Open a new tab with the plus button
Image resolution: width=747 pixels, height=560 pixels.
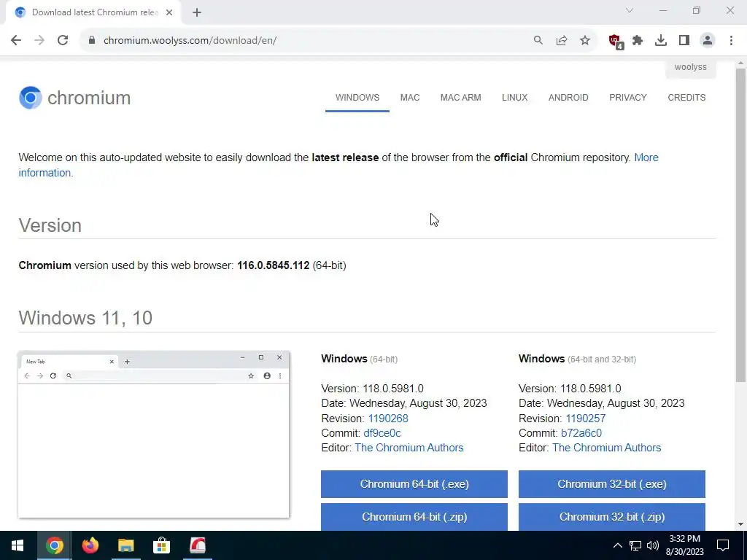[x=197, y=12]
